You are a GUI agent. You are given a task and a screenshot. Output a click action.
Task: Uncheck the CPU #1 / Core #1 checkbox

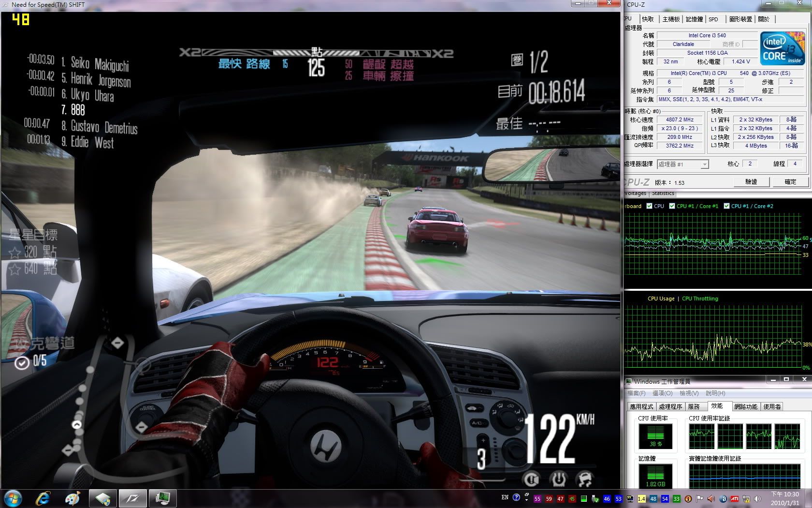(672, 206)
